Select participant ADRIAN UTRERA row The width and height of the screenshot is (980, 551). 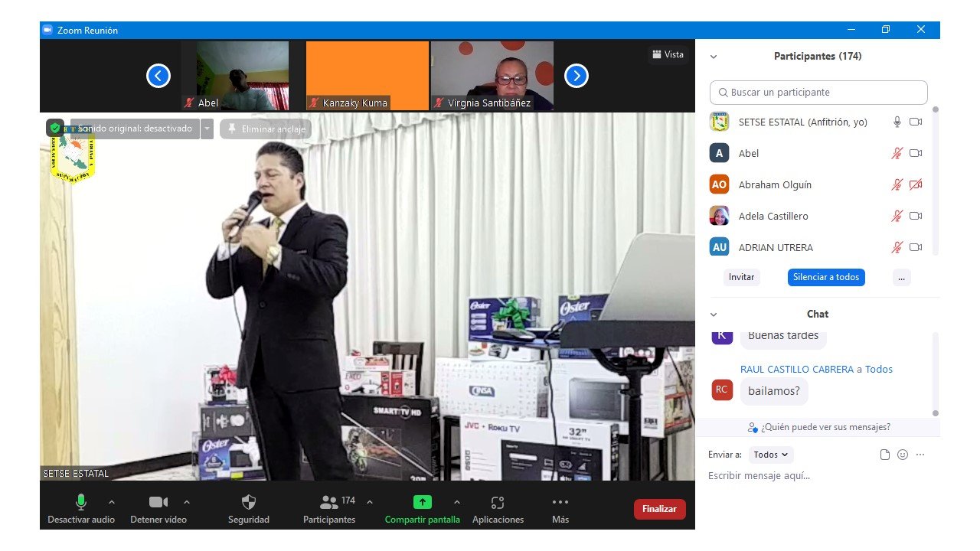(x=816, y=247)
